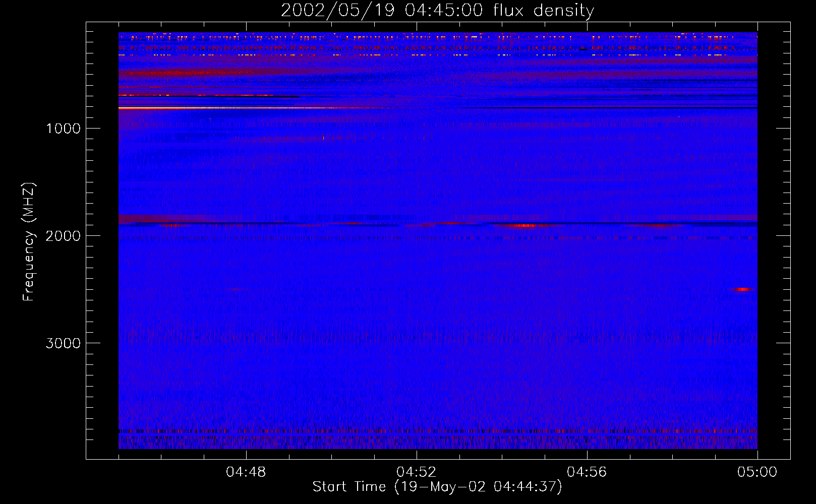
Task: Click the red burst at 2500 MHz near 05:00
Action: [x=742, y=289]
